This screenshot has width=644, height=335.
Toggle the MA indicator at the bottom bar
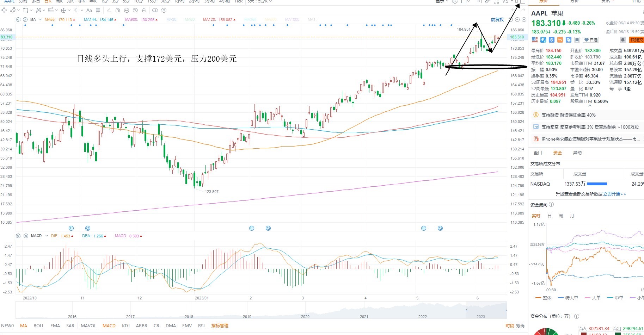24,326
